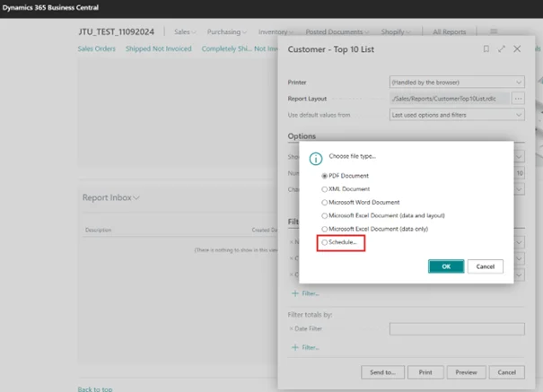Image resolution: width=543 pixels, height=392 pixels.
Task: Open the Report Layout lookup ellipsis button
Action: pos(518,99)
